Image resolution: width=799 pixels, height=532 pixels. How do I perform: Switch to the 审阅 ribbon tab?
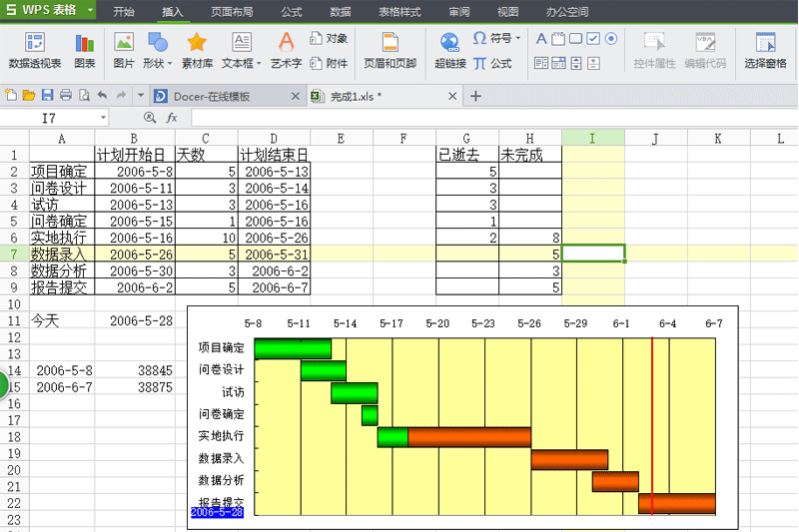[459, 12]
